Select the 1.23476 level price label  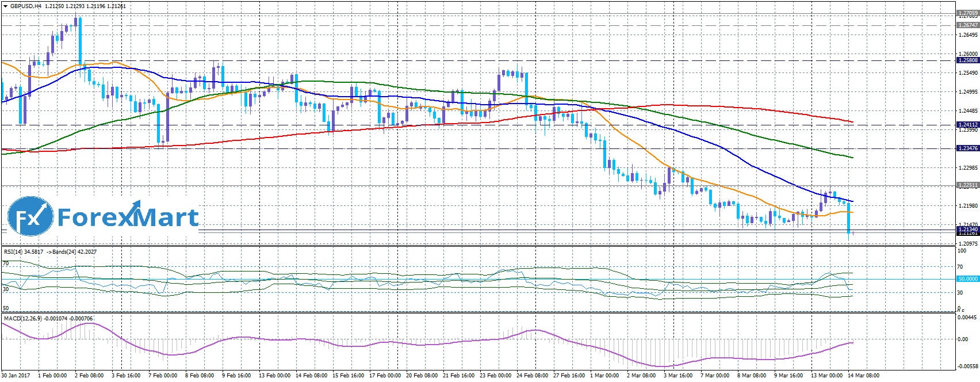tap(967, 148)
